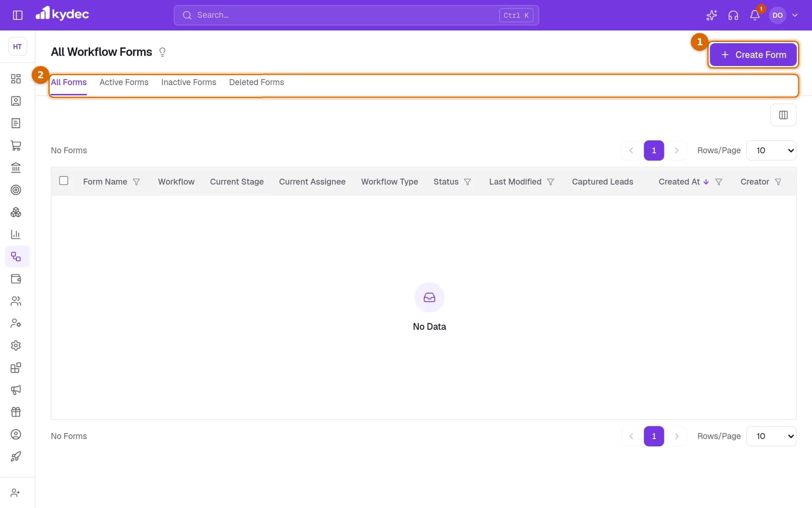
Task: Click next page arrow in bottom pagination
Action: click(x=677, y=436)
